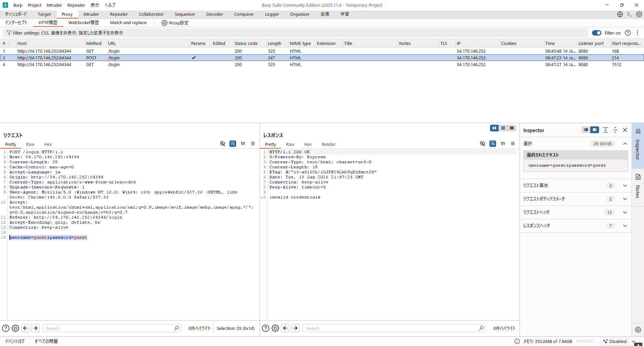Close the Inspector panel

click(625, 130)
